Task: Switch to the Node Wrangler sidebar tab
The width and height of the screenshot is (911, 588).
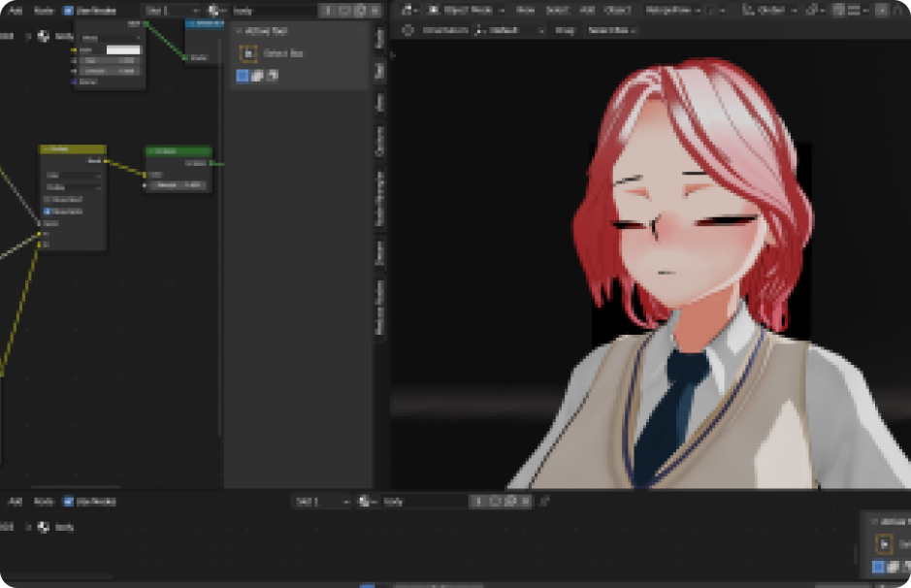Action: [x=380, y=198]
